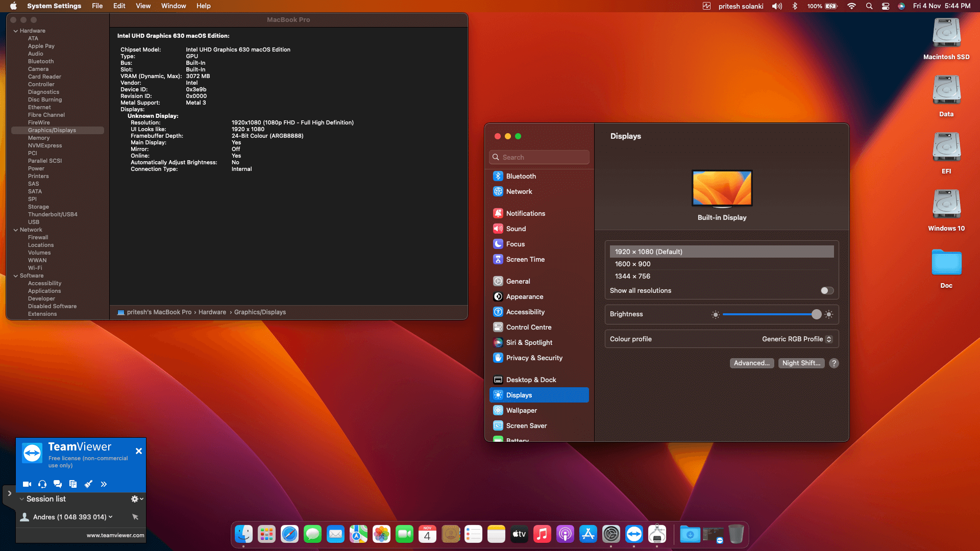Open Colour profile dropdown

click(x=797, y=339)
